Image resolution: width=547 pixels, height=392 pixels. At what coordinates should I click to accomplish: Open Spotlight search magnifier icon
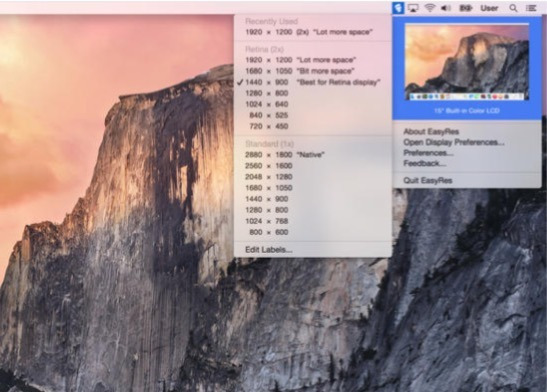coord(513,8)
